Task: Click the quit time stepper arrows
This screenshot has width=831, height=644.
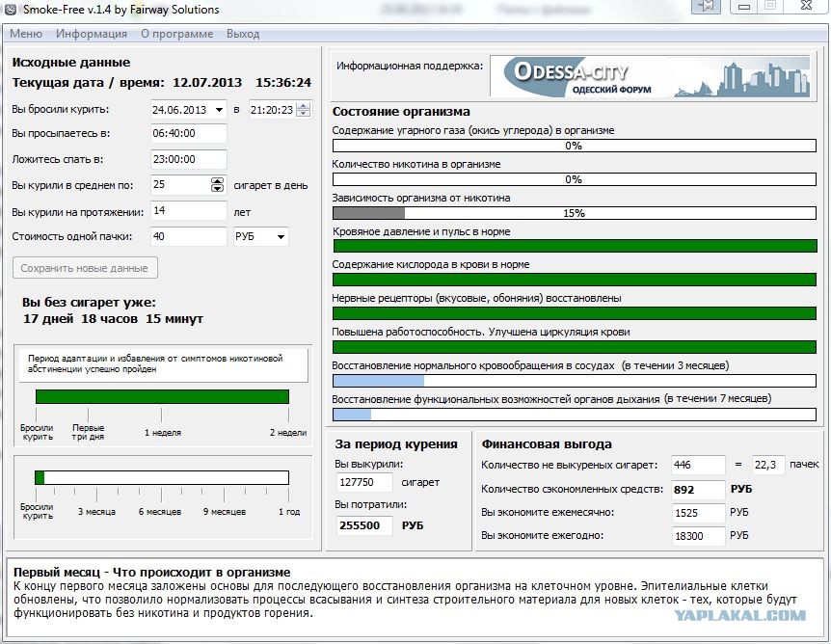Action: coord(303,109)
